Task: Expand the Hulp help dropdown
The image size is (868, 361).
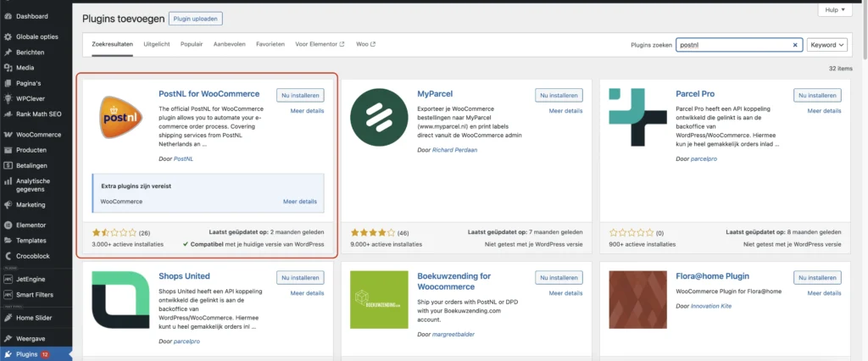Action: 833,9
